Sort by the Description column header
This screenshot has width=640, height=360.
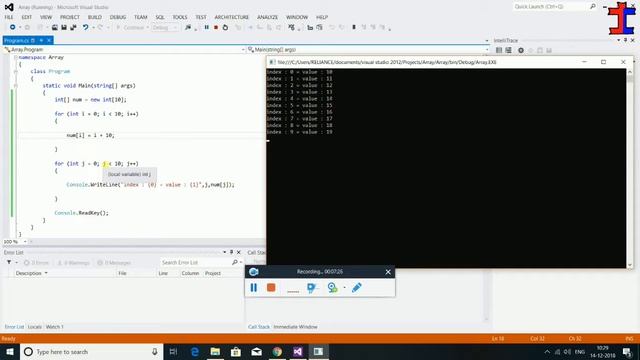click(x=31, y=273)
